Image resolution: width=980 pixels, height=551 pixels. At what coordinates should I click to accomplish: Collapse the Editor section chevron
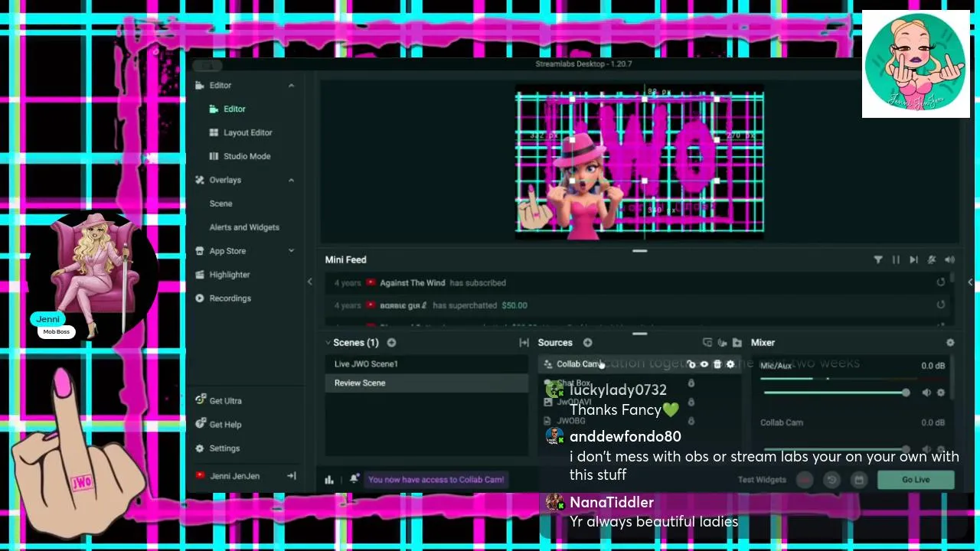[291, 85]
